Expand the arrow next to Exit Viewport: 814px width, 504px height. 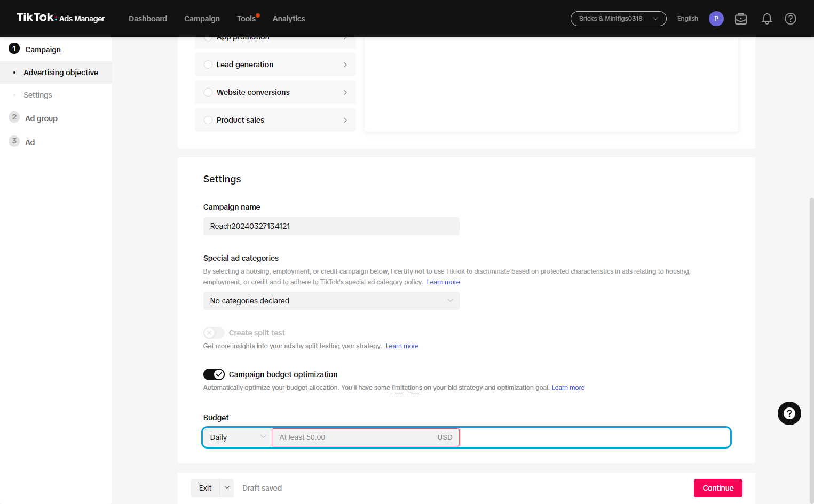click(227, 488)
